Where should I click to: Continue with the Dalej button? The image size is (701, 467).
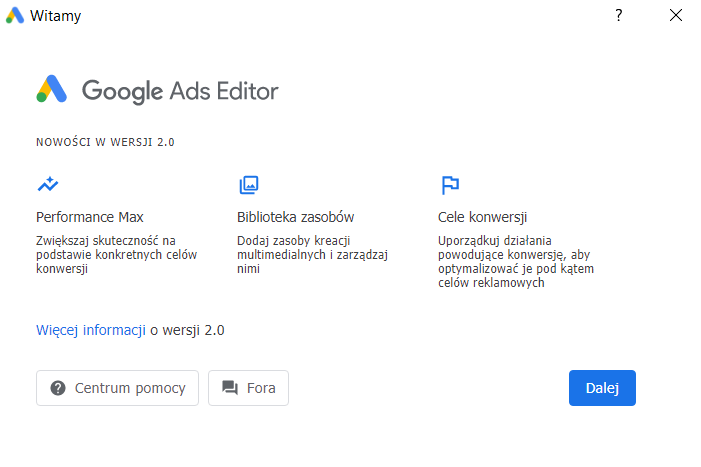pyautogui.click(x=602, y=388)
